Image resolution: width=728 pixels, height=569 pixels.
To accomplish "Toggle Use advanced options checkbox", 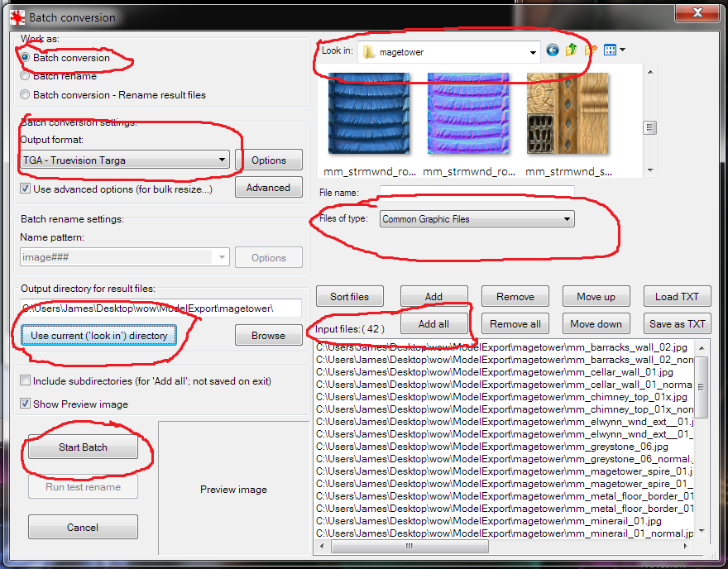I will point(26,189).
